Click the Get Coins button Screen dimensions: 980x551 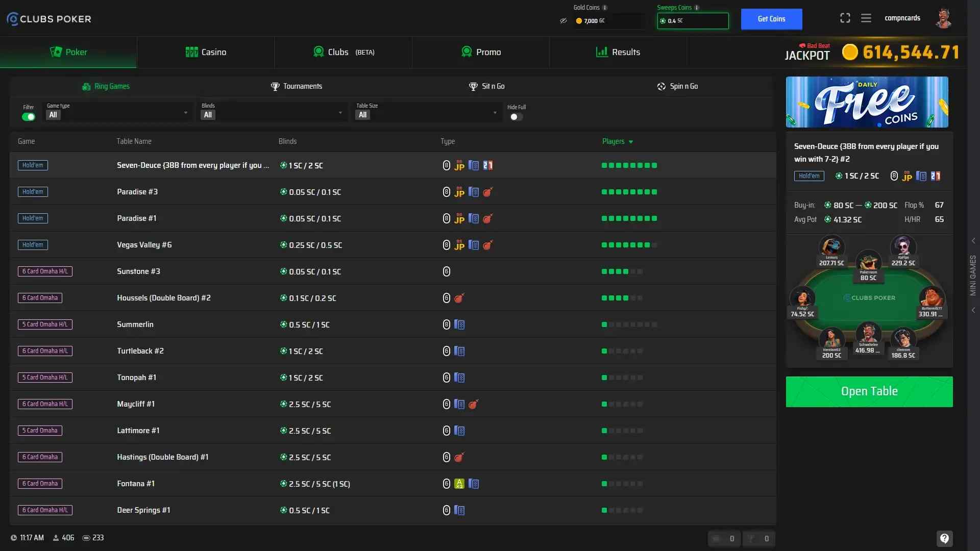click(x=771, y=19)
